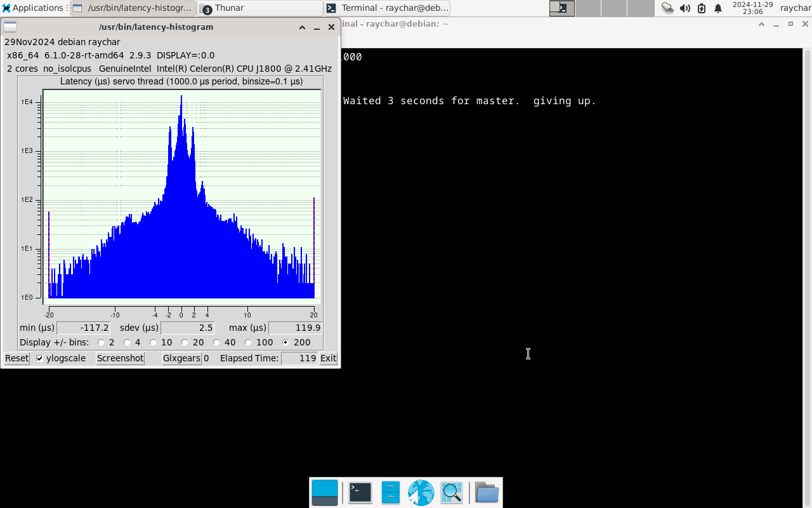
Task: Open latency-histogram window menu icon
Action: tap(10, 27)
